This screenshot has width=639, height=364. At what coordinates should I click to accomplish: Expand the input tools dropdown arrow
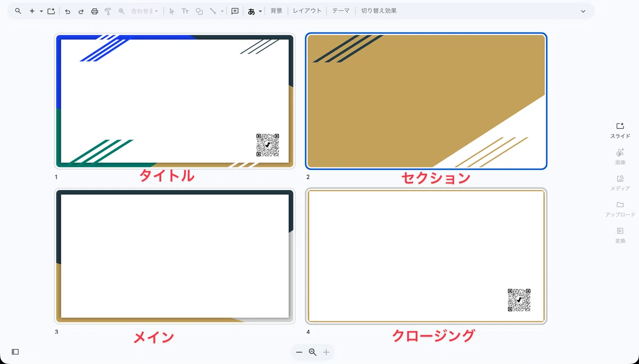260,11
